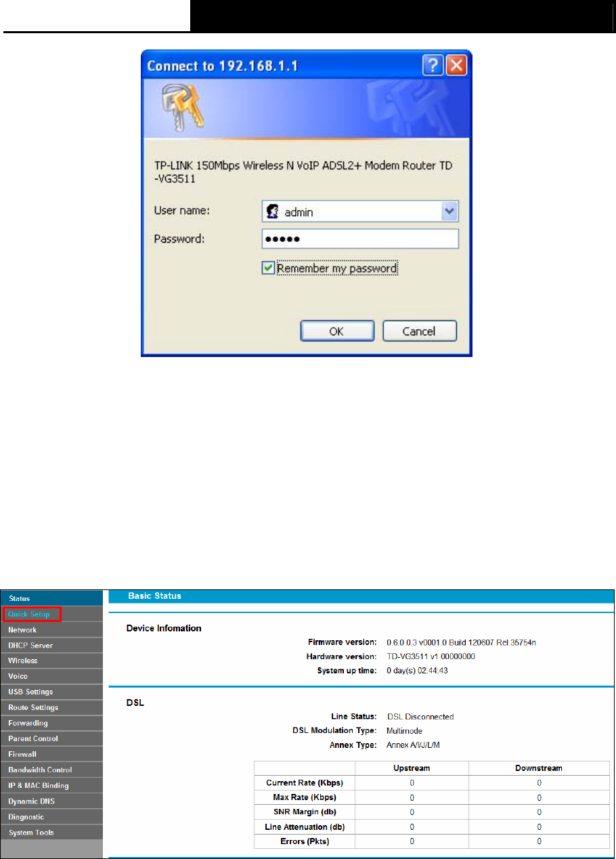Click the Basic Status page heading
This screenshot has height=859, width=616.
click(155, 596)
